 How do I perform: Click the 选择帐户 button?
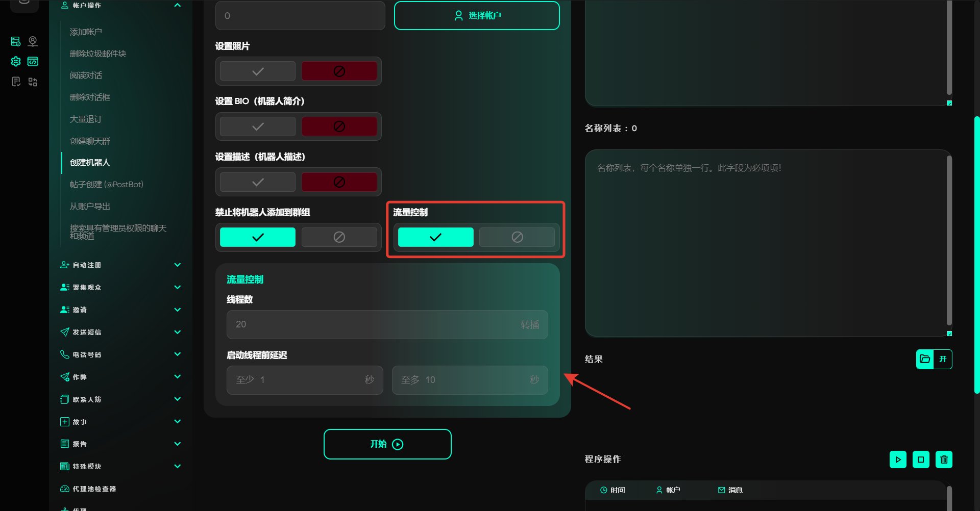point(477,16)
